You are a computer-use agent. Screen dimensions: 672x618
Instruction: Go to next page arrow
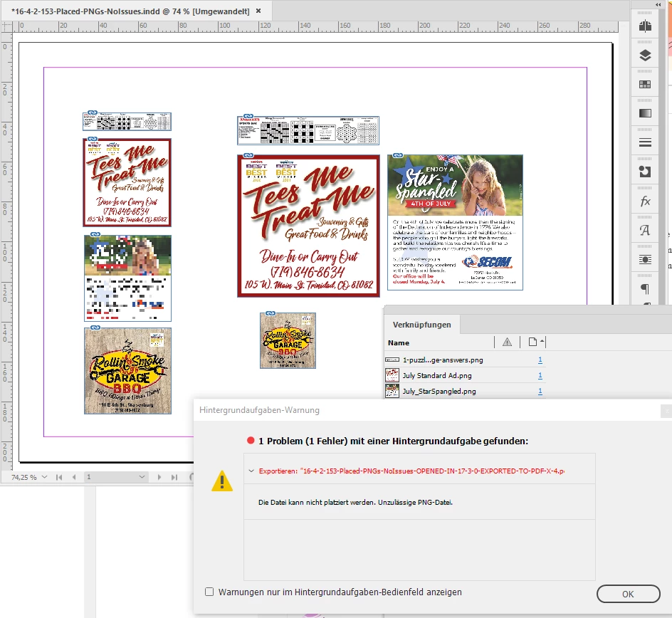point(159,477)
